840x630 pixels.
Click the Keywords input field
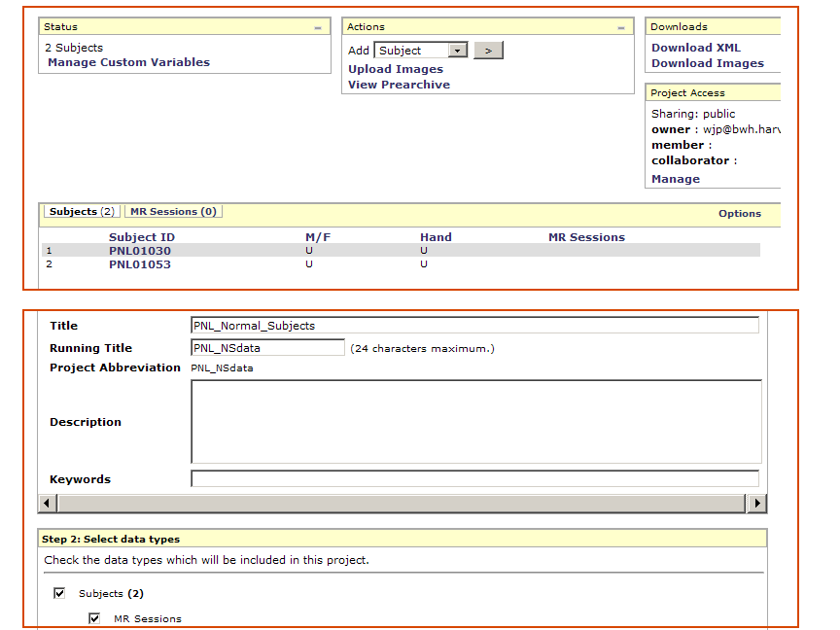coord(474,478)
